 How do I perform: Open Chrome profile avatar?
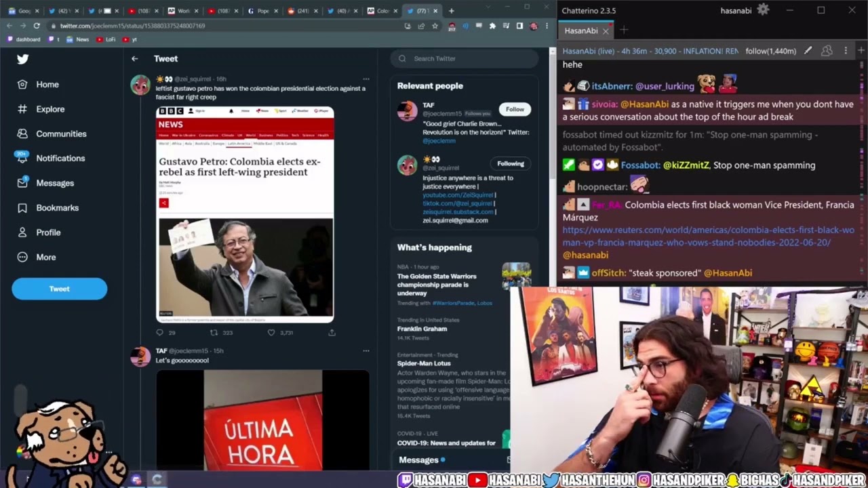tap(534, 26)
